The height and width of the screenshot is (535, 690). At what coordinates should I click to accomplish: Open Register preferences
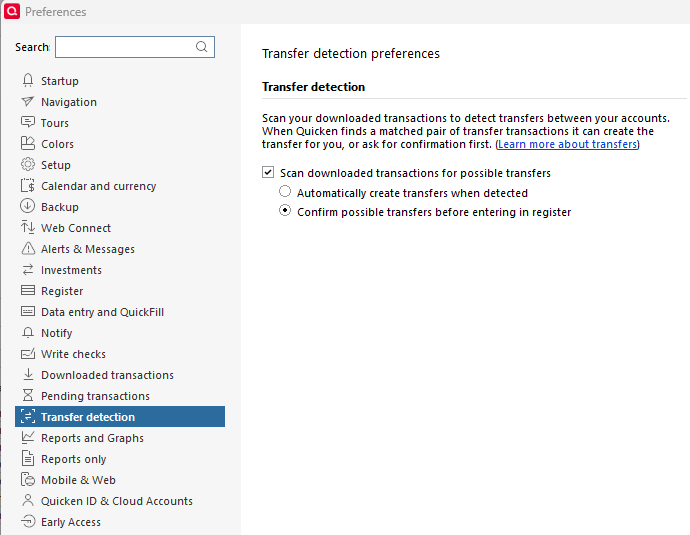point(62,291)
